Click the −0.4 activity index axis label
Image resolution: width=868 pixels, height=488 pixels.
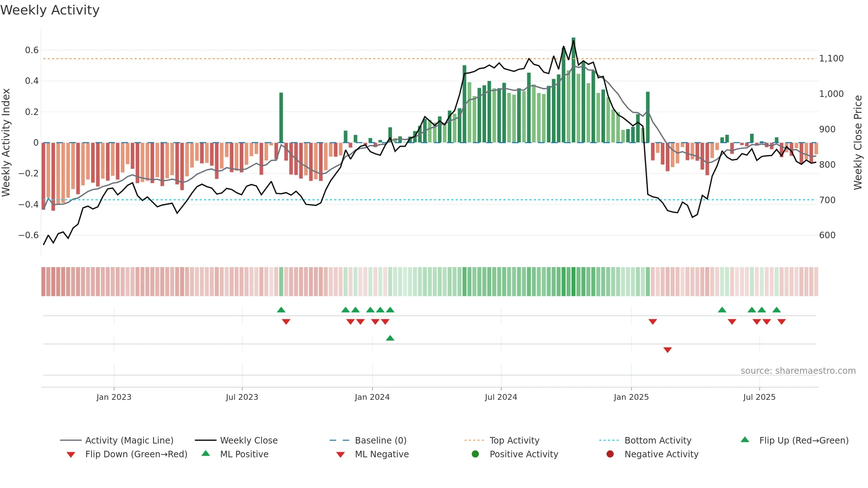[x=28, y=204]
